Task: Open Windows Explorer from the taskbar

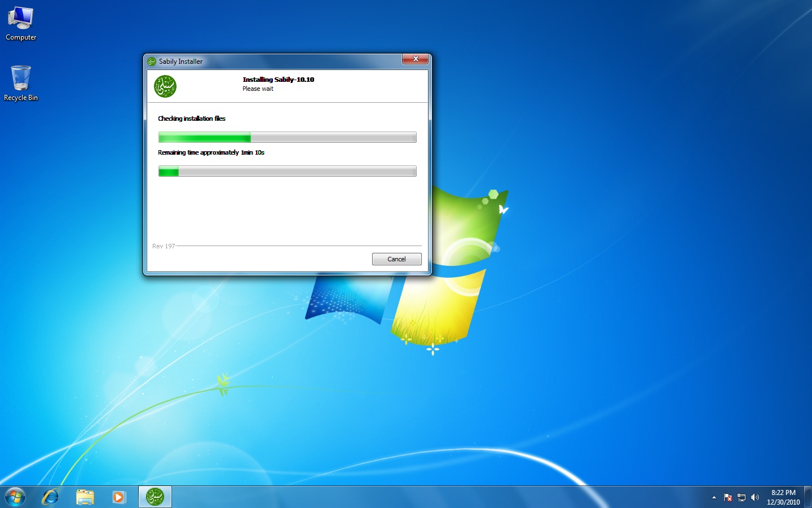Action: [85, 497]
